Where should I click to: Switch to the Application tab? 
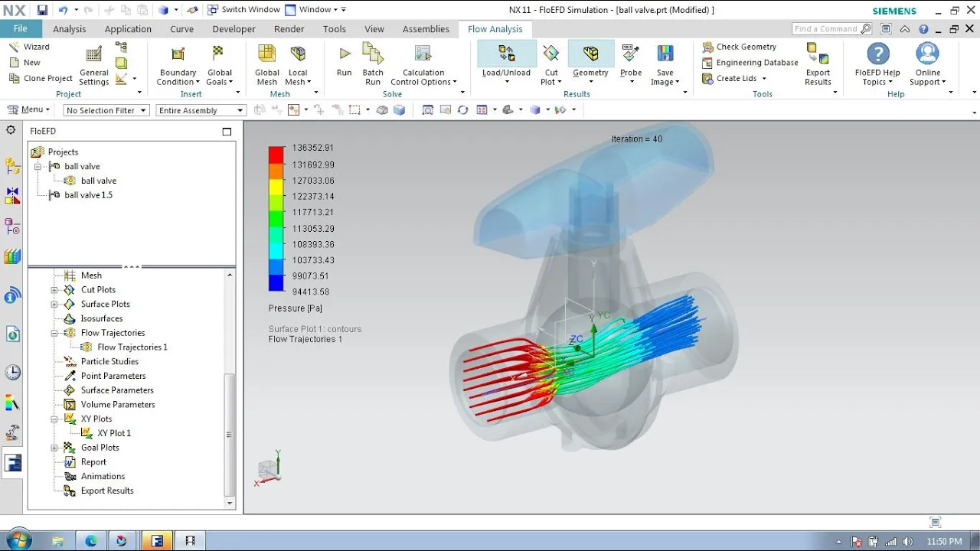(128, 29)
